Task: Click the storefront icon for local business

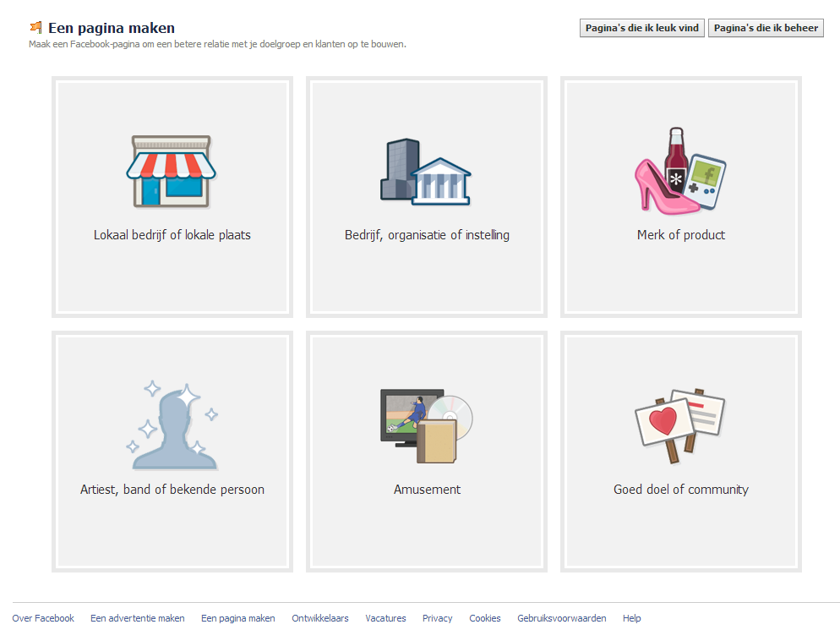Action: point(171,171)
